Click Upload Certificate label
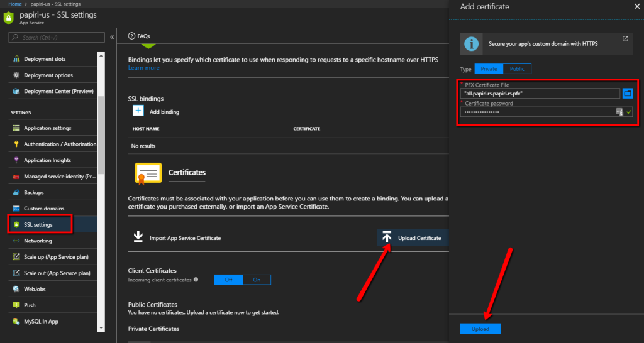This screenshot has width=644, height=343. (419, 238)
